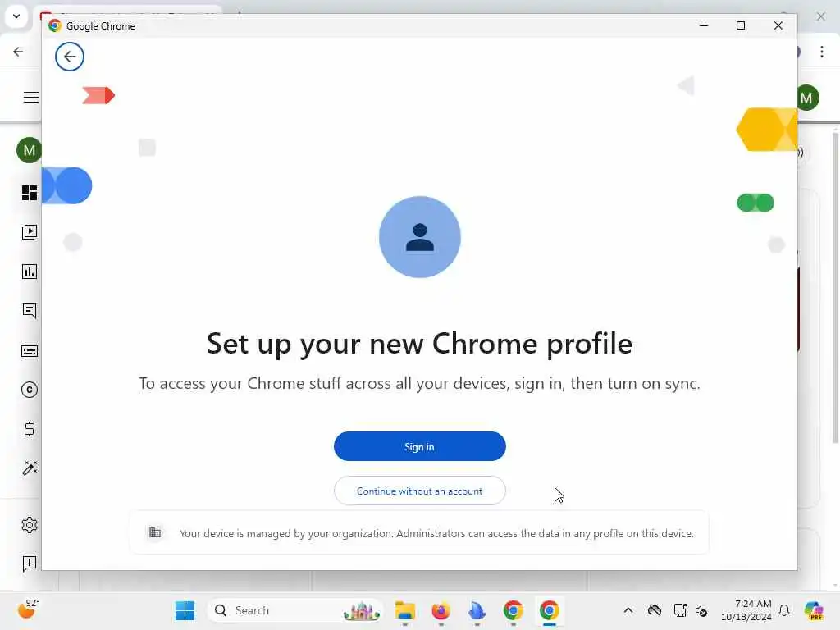Screen dimensions: 840x630
Task: Click the background page's vertical scrollbar
Action: click(x=835, y=290)
